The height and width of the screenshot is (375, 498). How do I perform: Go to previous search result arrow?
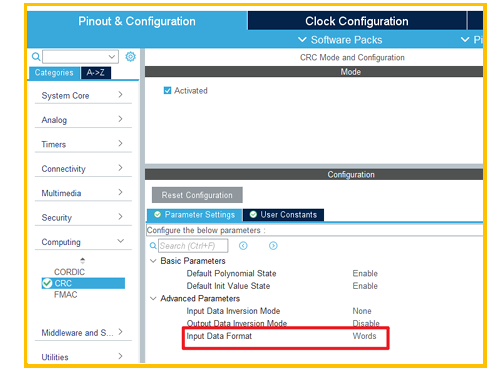pos(243,246)
